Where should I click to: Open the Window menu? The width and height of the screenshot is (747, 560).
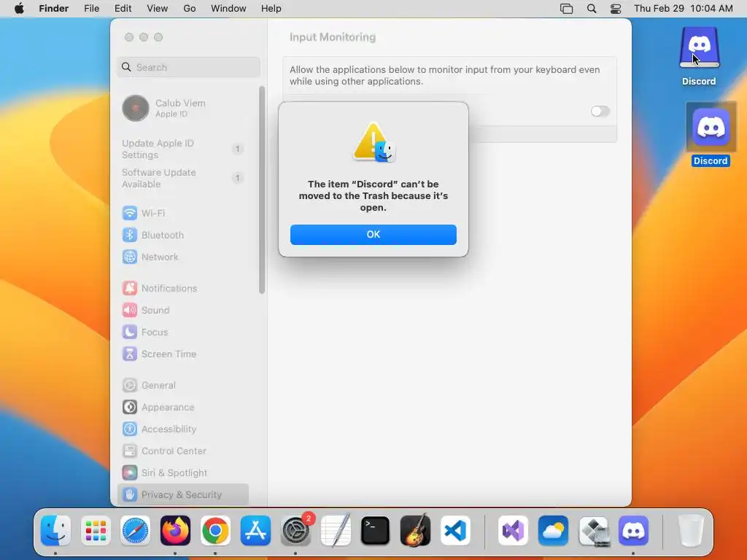click(x=228, y=9)
